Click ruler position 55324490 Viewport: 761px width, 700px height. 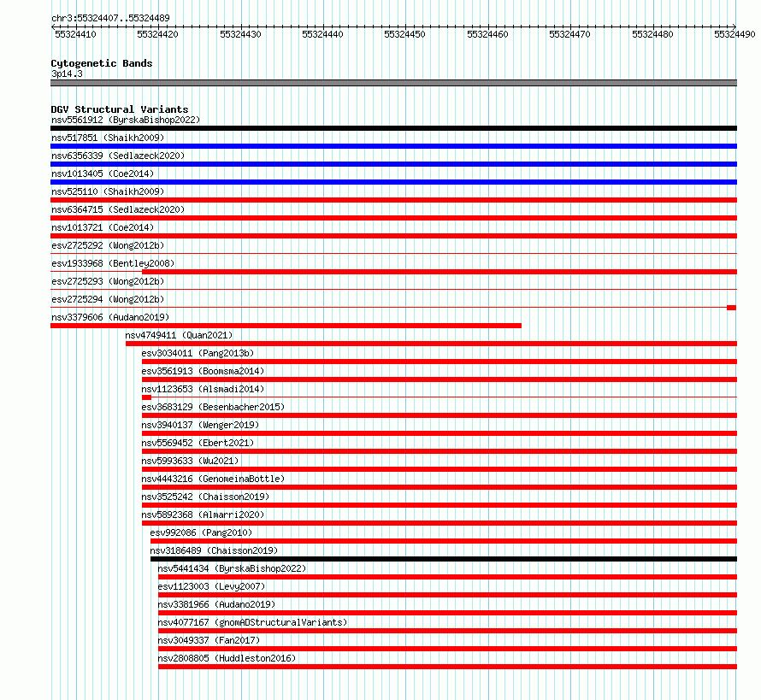tap(734, 34)
